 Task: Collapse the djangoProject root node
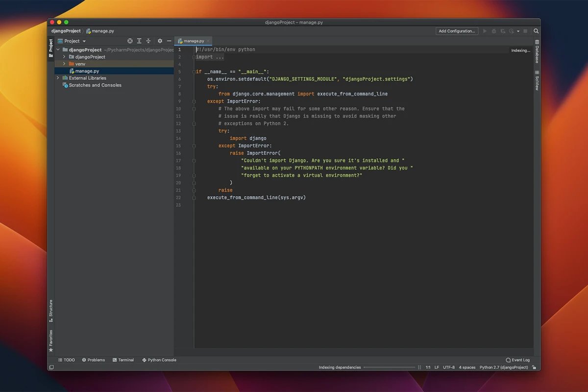(x=58, y=49)
